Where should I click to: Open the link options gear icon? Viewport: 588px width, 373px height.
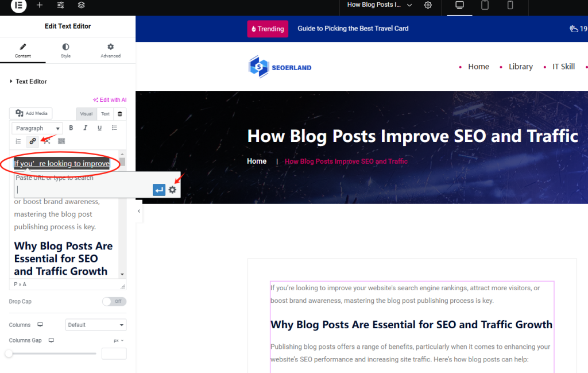click(x=173, y=190)
